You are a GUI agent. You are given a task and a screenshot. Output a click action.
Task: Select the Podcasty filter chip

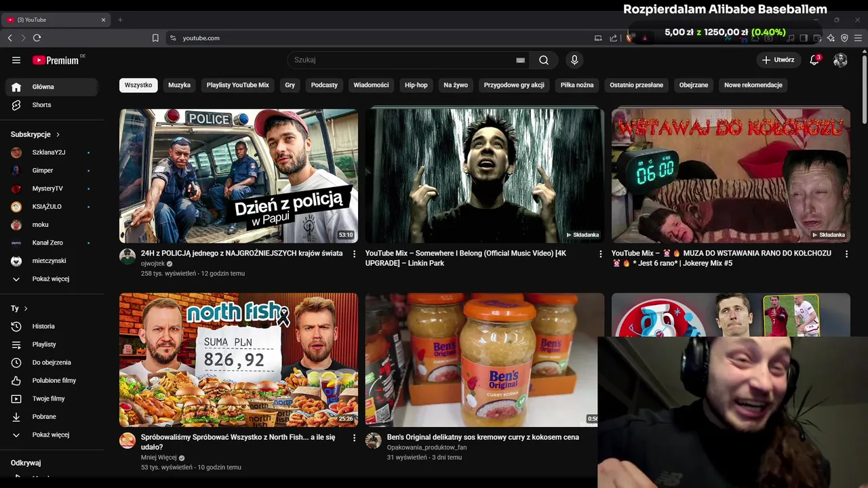324,85
